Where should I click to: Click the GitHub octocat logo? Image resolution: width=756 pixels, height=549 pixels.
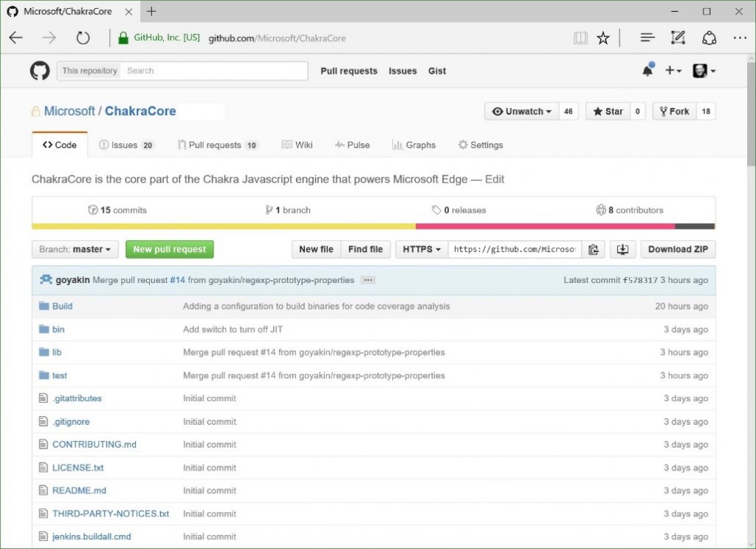[39, 70]
